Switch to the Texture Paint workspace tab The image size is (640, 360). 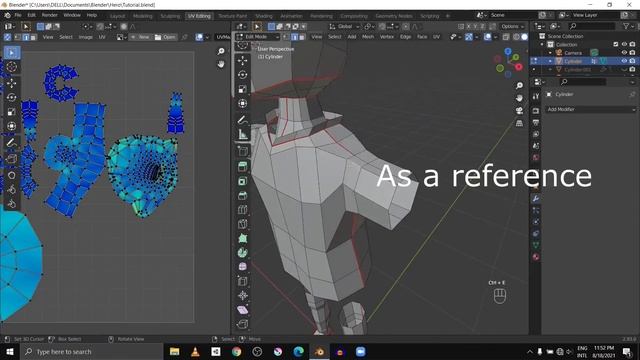(233, 16)
